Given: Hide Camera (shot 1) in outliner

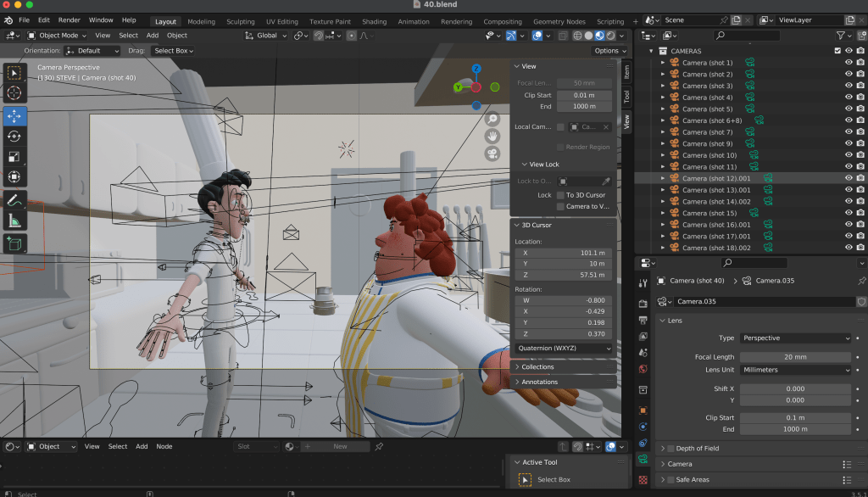Looking at the screenshot, I should [x=849, y=63].
